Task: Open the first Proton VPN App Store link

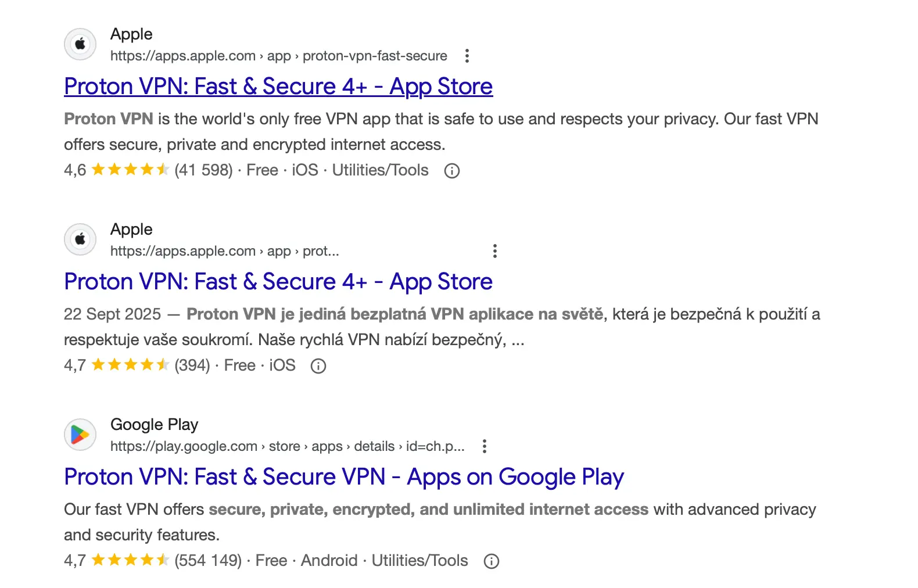Action: click(x=278, y=86)
